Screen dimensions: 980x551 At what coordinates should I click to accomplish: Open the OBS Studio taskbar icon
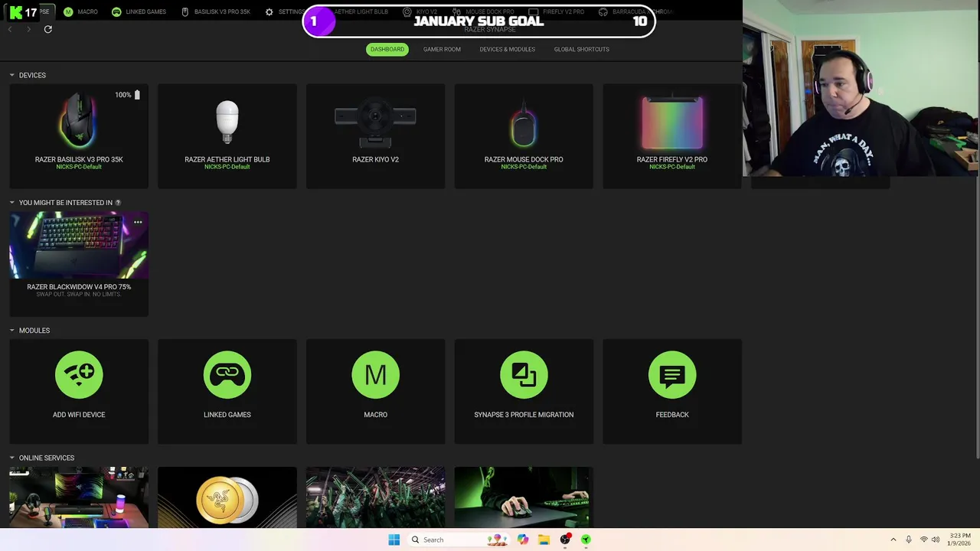point(565,540)
